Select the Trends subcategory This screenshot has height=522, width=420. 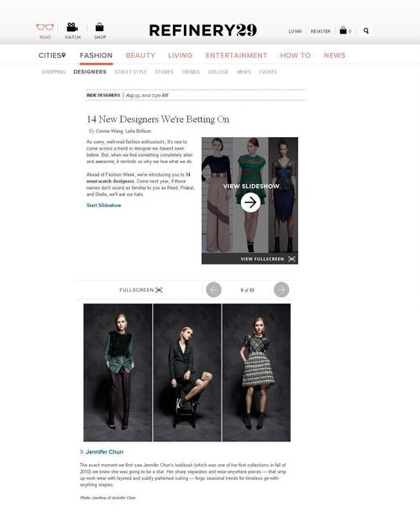tap(191, 72)
